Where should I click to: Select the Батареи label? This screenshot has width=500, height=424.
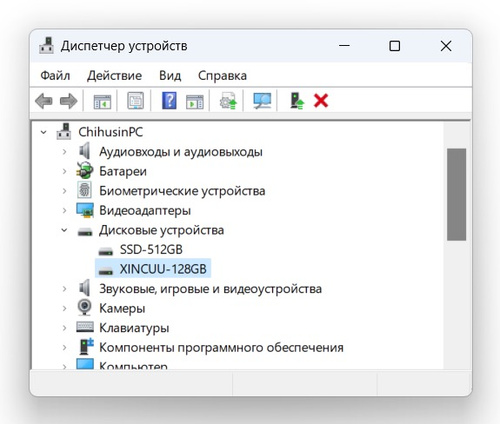click(123, 171)
